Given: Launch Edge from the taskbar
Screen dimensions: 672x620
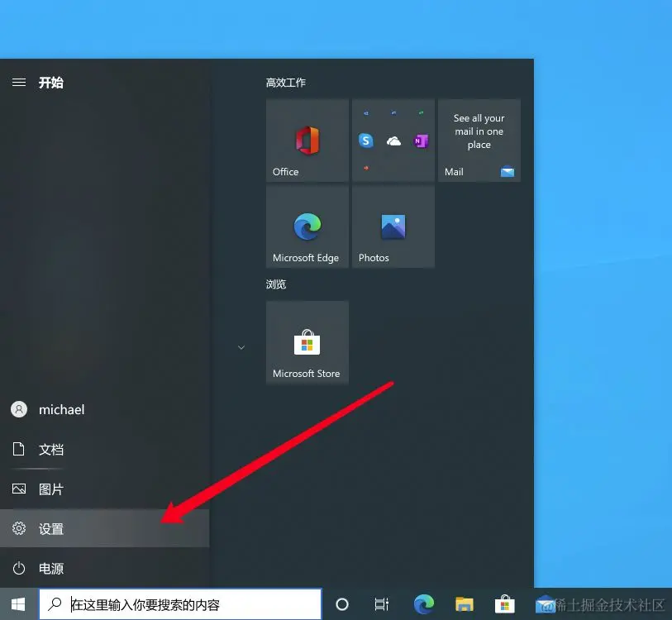Looking at the screenshot, I should pos(423,604).
